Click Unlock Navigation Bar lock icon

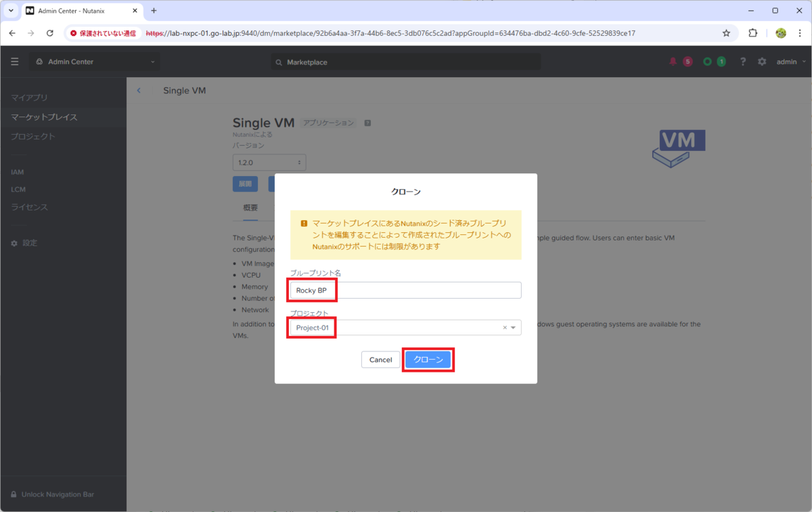[14, 494]
